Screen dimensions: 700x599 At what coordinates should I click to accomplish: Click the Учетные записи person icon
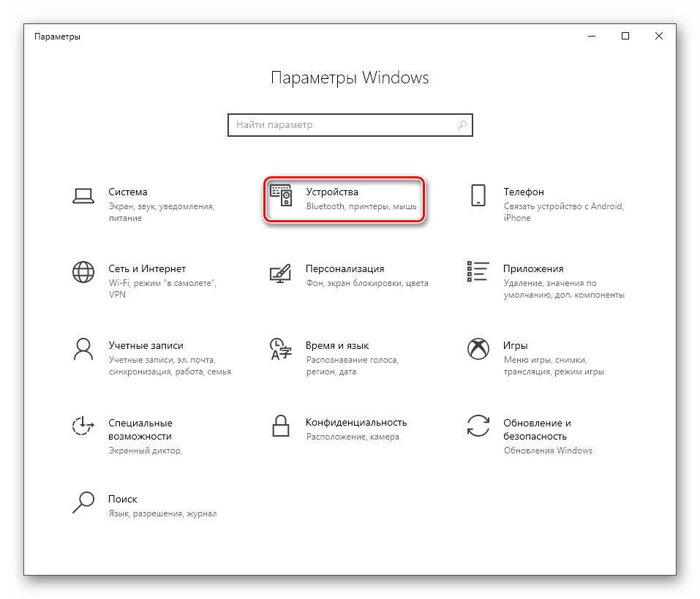83,349
